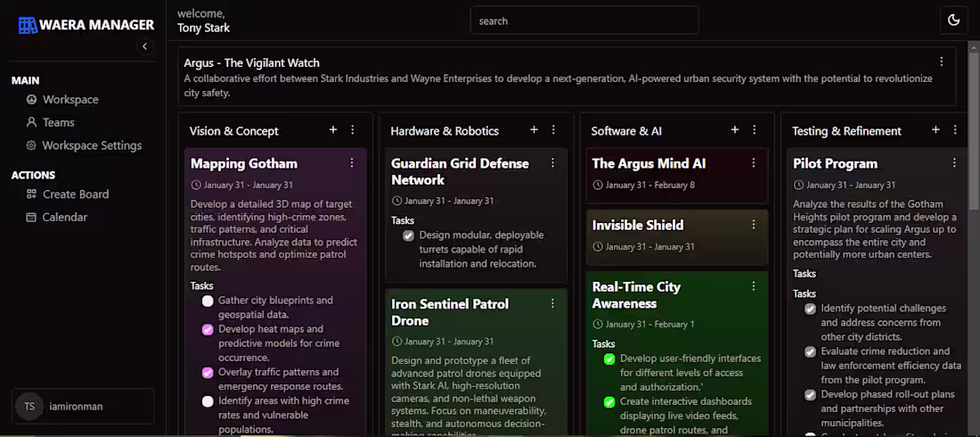980x437 pixels.
Task: Click the page vertical scrollbar thumb
Action: [x=974, y=130]
